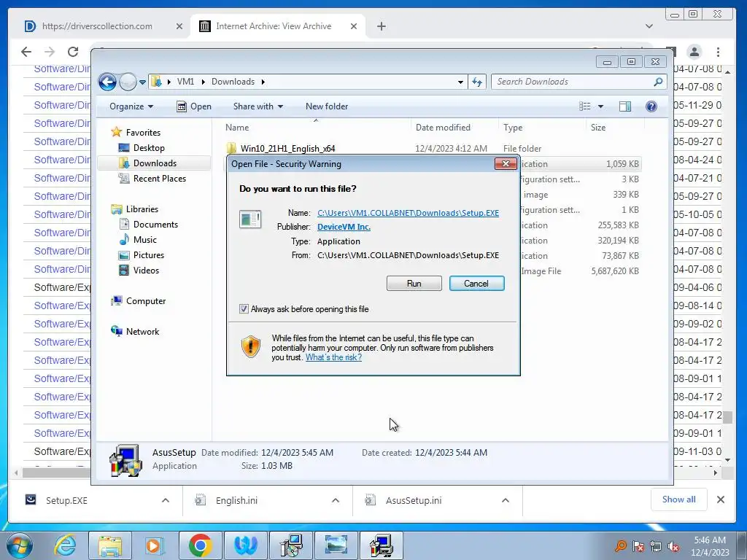Open the Organize menu
Screen dimensions: 747x560
tap(131, 106)
